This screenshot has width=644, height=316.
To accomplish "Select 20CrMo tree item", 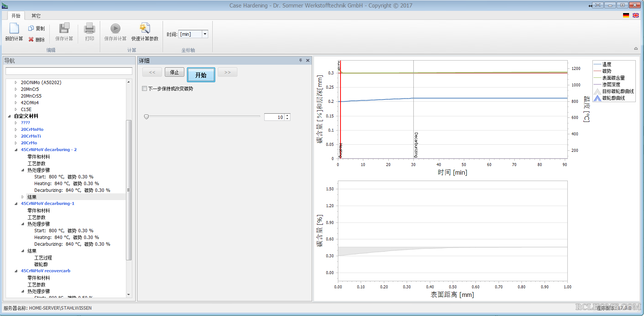I will click(x=29, y=143).
